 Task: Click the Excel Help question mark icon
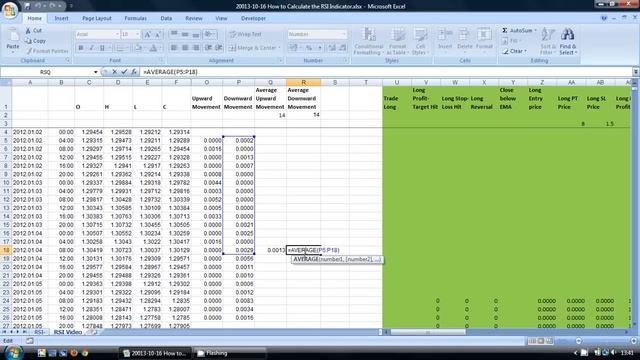tap(604, 18)
